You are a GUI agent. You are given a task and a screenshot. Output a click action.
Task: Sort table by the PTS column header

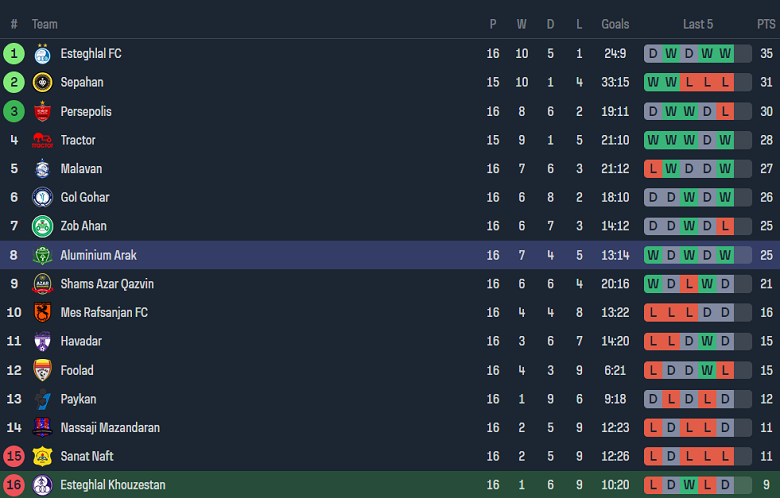pos(765,24)
